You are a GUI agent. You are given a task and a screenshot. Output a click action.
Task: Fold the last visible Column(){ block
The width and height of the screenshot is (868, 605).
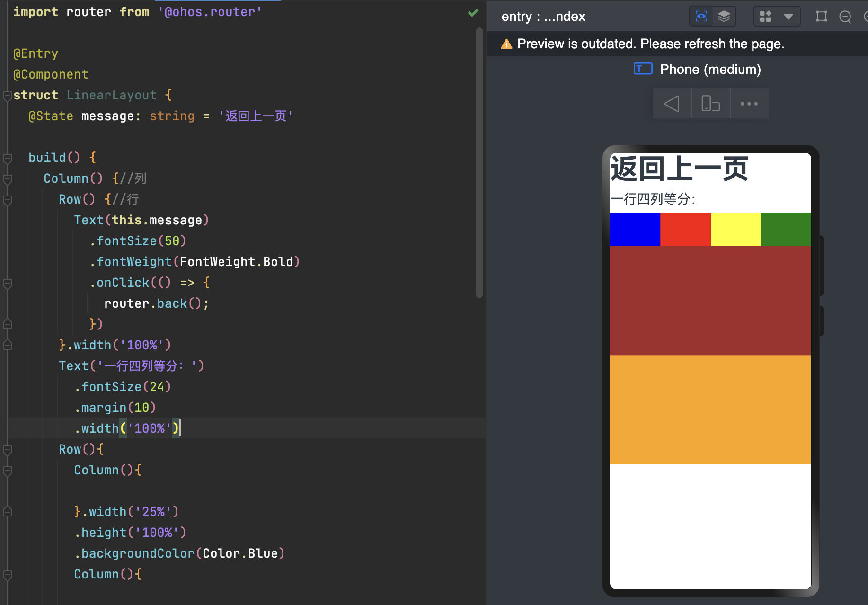pyautogui.click(x=7, y=575)
